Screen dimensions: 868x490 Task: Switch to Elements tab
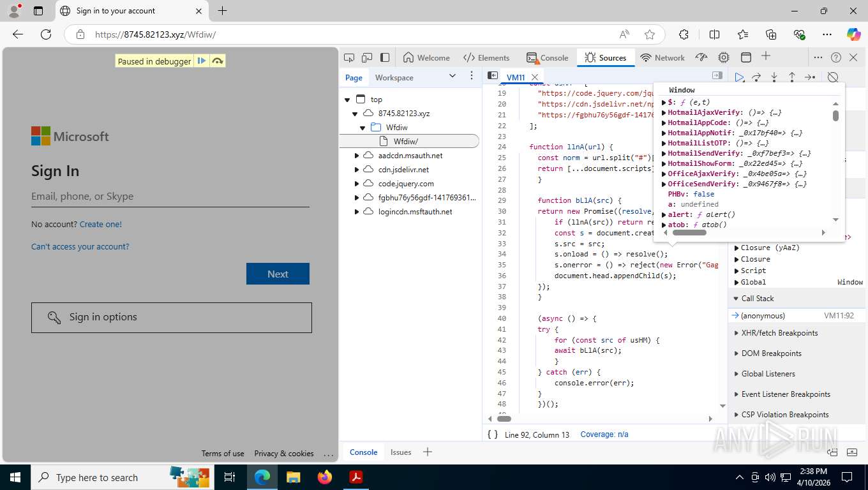[486, 57]
